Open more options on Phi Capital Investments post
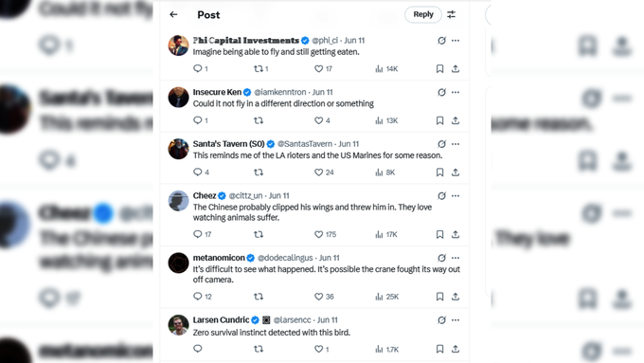Viewport: 644px width, 363px height. coord(456,41)
